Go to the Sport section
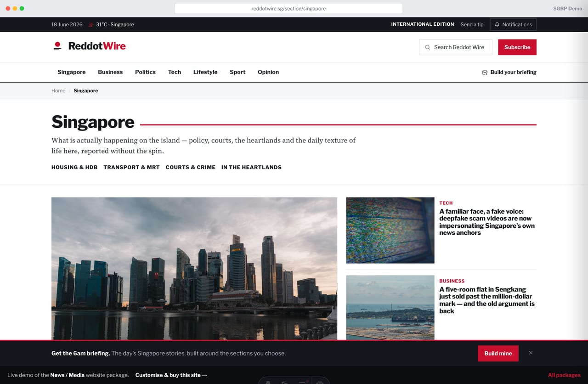The width and height of the screenshot is (588, 384). click(x=237, y=72)
